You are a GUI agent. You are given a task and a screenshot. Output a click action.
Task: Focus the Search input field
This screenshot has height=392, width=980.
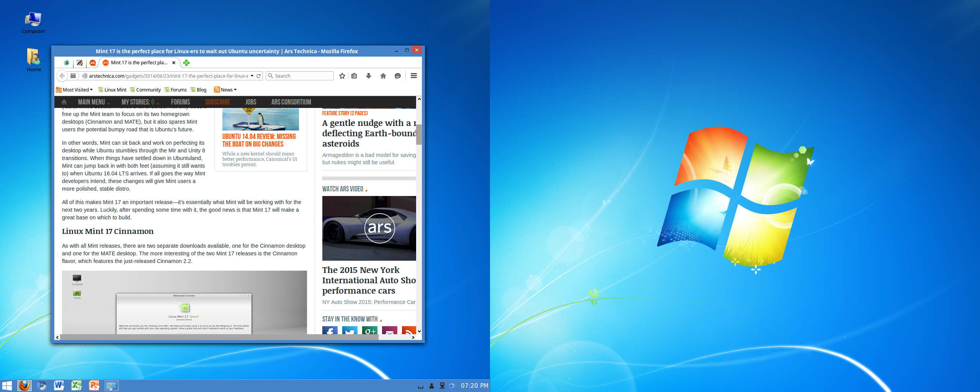pos(300,76)
